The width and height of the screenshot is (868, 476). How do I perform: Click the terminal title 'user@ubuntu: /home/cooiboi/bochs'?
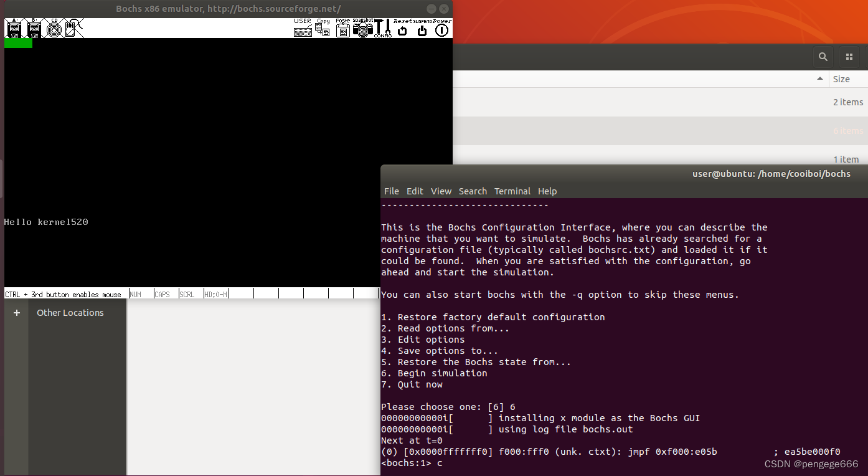tap(771, 174)
